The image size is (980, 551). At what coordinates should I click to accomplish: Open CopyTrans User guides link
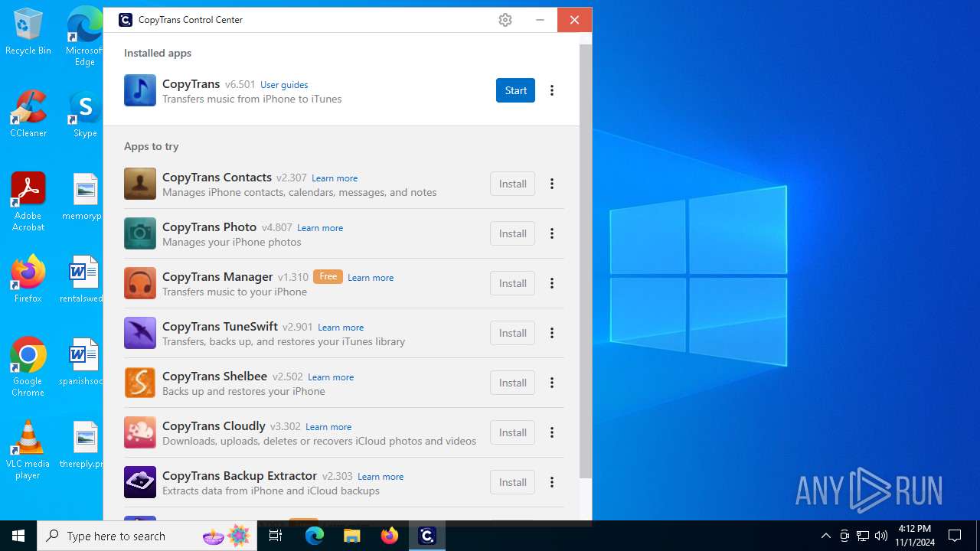coord(284,85)
